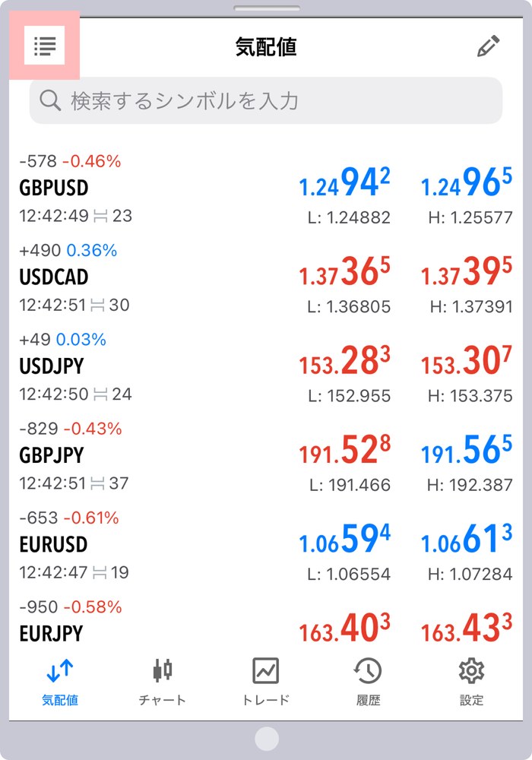Select the GBPUSD symbol row
Viewport: 532px width, 760px height.
[x=265, y=188]
